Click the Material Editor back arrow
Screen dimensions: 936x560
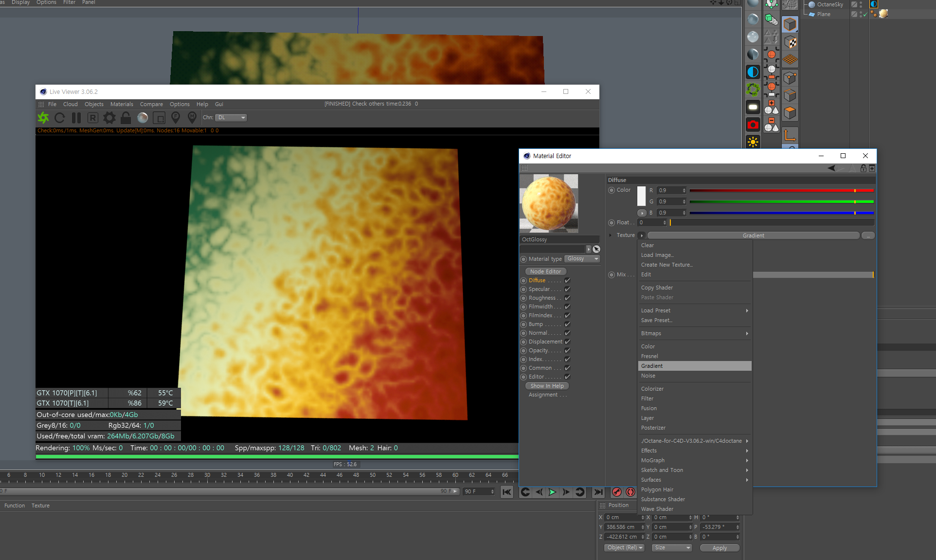pos(831,168)
